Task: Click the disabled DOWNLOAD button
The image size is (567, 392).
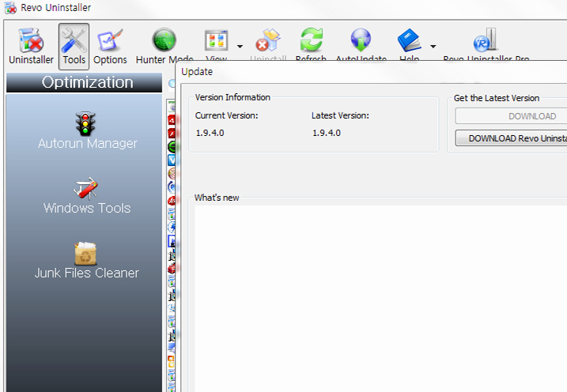Action: pyautogui.click(x=512, y=116)
